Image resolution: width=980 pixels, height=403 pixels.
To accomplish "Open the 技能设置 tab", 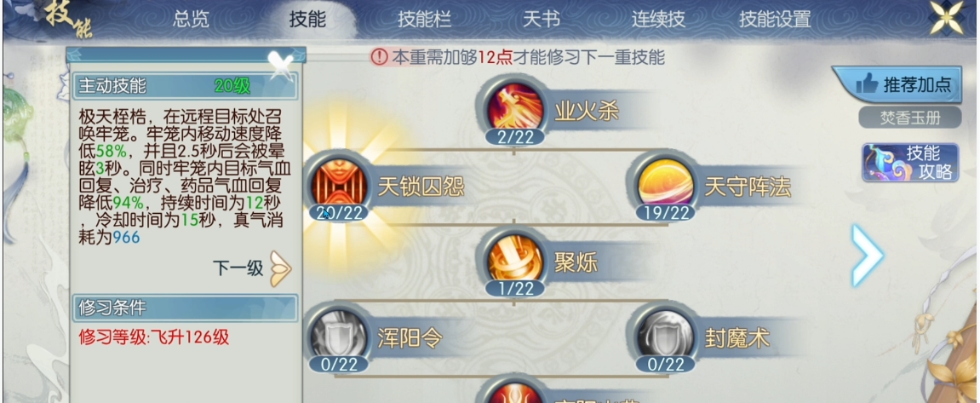I will (775, 20).
